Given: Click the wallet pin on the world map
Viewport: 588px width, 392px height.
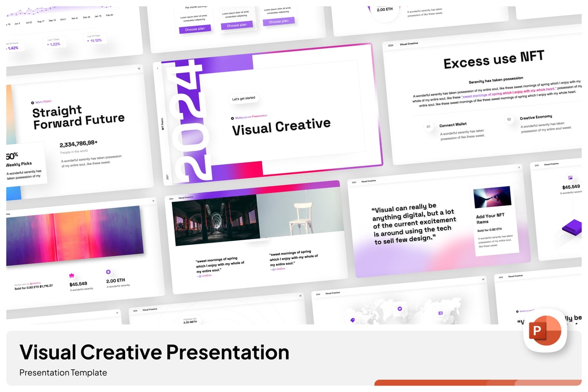Looking at the screenshot, I should (x=441, y=313).
